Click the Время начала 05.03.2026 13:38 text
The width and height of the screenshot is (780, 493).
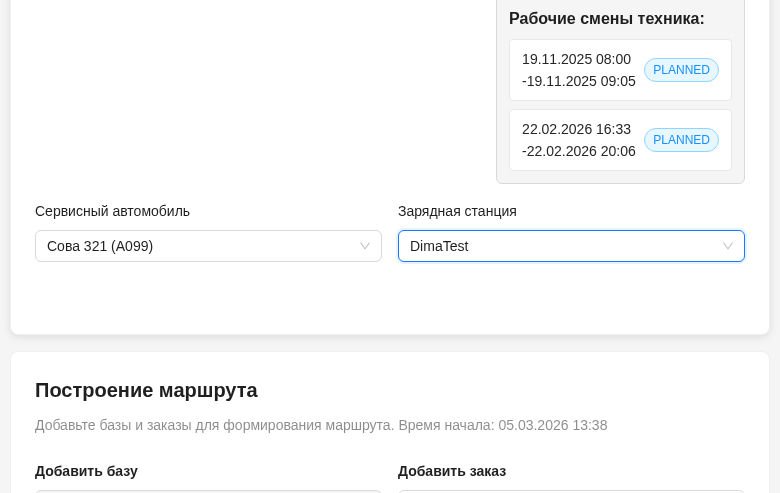(503, 425)
